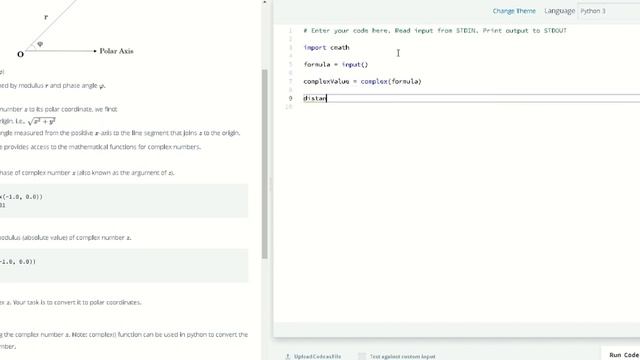Click the Change Theme link

(x=514, y=11)
